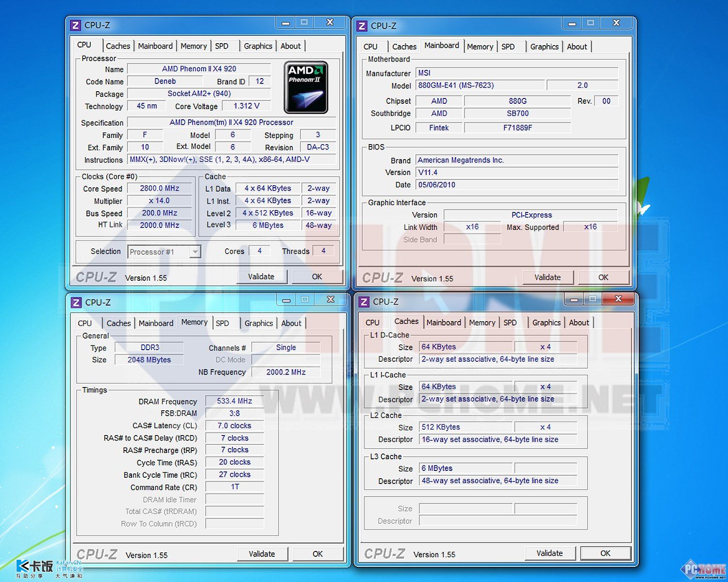Click the LPCIO chip 'F71889F'
Image resolution: width=728 pixels, height=582 pixels.
coord(518,128)
